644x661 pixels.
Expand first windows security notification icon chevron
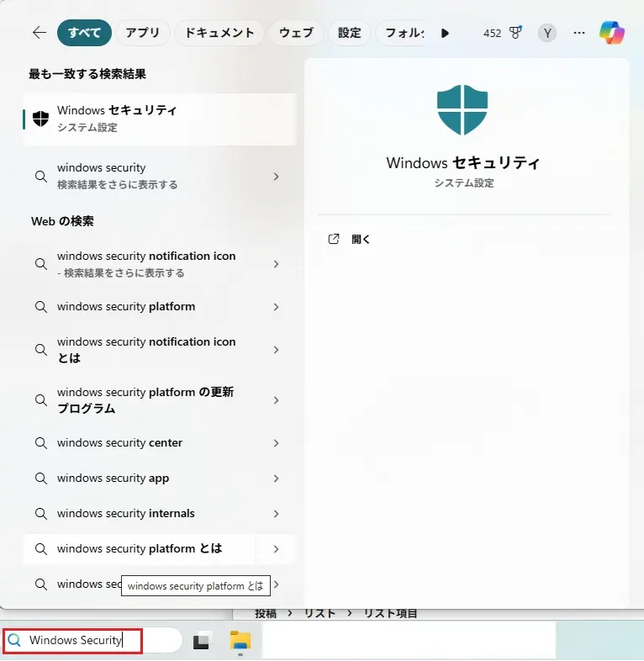coord(276,264)
